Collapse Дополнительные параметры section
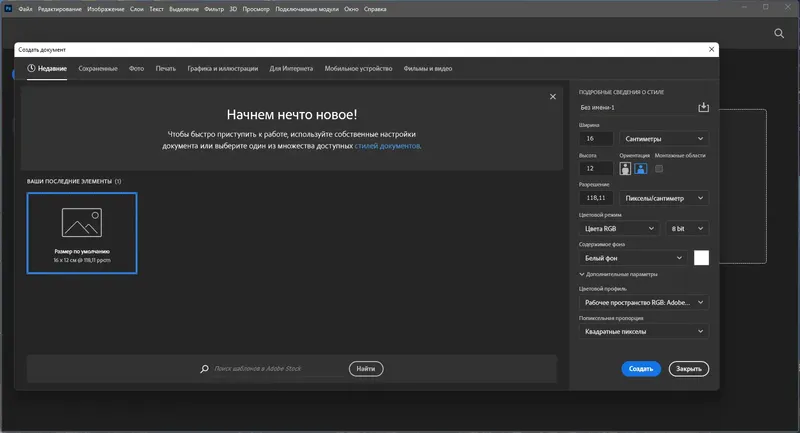Viewport: 800px width, 433px height. pos(618,274)
